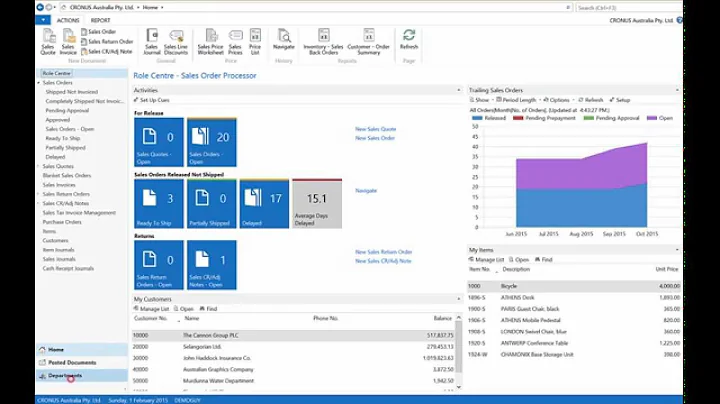Select Role Centre in navigation pane
The width and height of the screenshot is (720, 404).
[x=56, y=73]
